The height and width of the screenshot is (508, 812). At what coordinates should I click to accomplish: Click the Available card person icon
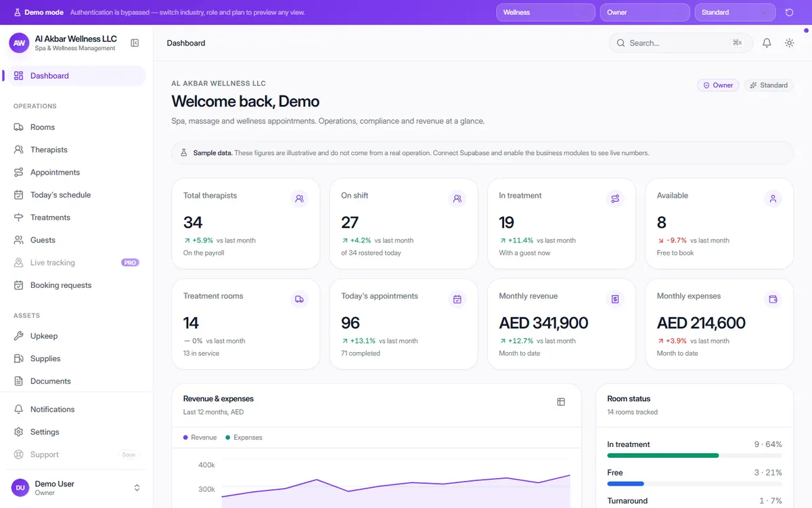coord(773,198)
